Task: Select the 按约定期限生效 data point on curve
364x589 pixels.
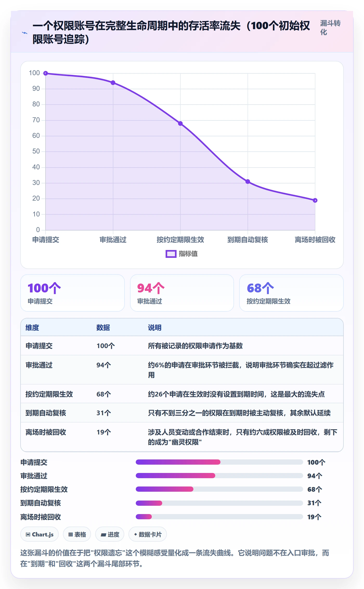Action: (x=180, y=123)
